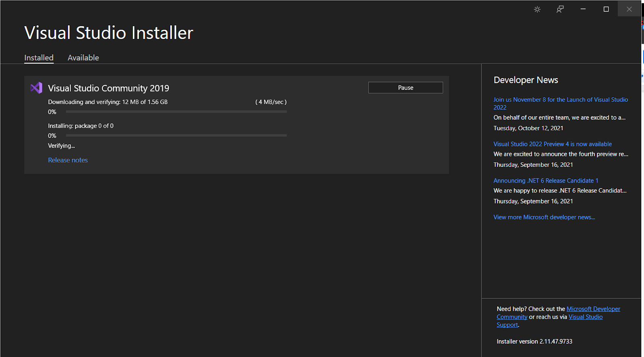Click the Visual Studio purple logo icon
The height and width of the screenshot is (357, 644).
(36, 88)
